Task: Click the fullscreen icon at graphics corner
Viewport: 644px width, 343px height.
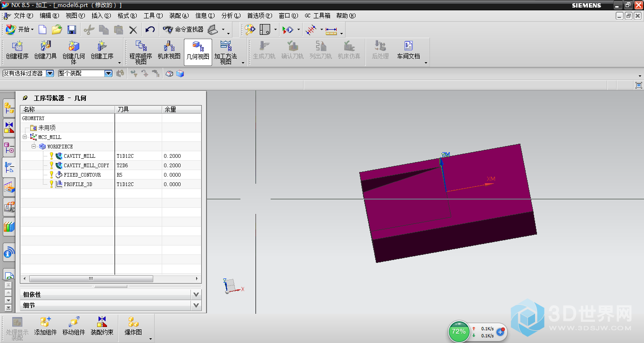Action: (639, 85)
